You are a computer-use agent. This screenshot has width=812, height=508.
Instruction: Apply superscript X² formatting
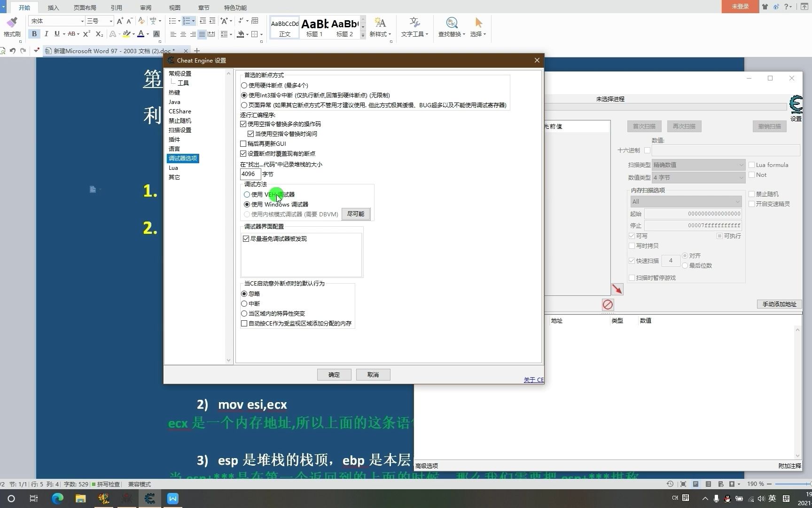click(x=86, y=34)
